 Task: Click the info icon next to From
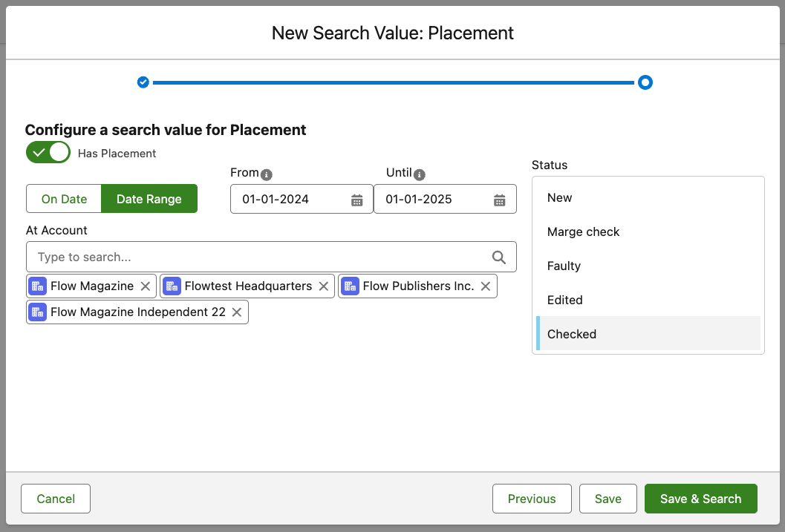pyautogui.click(x=267, y=174)
